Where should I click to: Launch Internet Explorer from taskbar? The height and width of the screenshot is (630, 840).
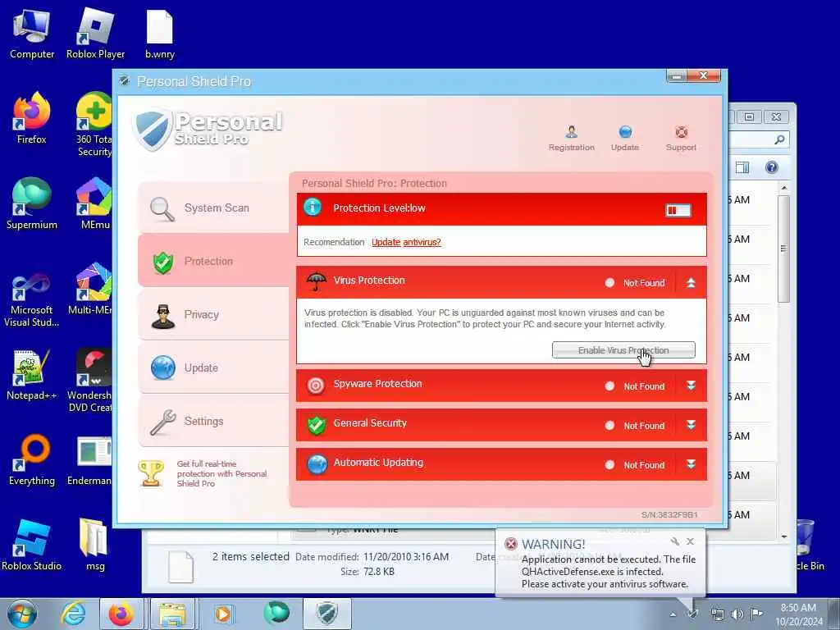point(72,614)
